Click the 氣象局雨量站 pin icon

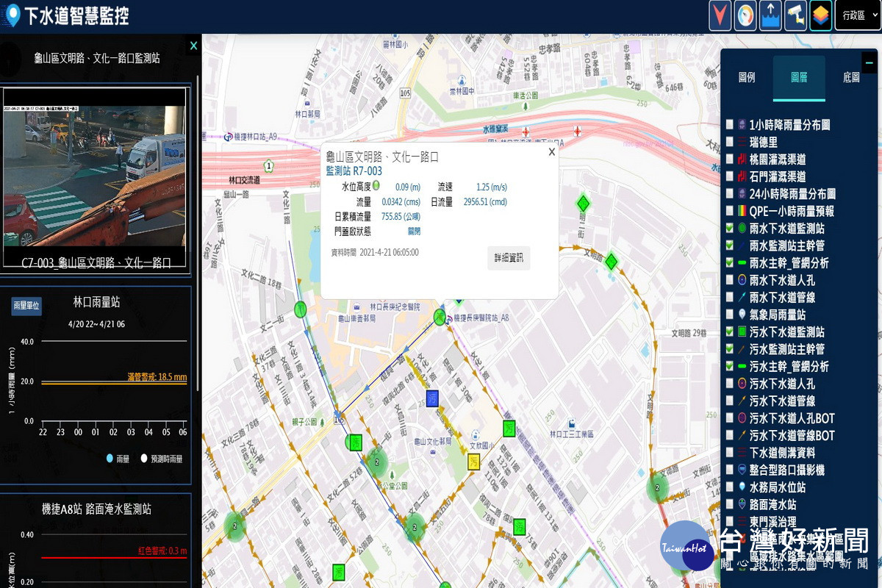click(742, 315)
